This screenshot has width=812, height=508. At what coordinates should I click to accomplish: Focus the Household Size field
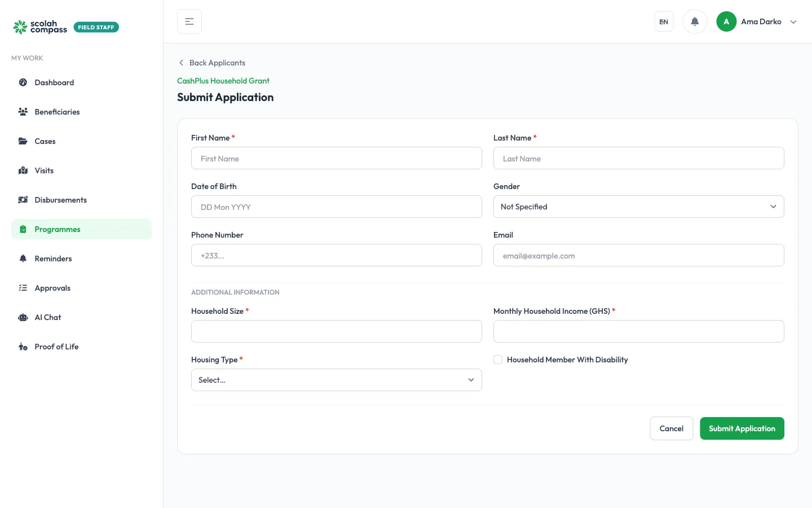(x=336, y=331)
